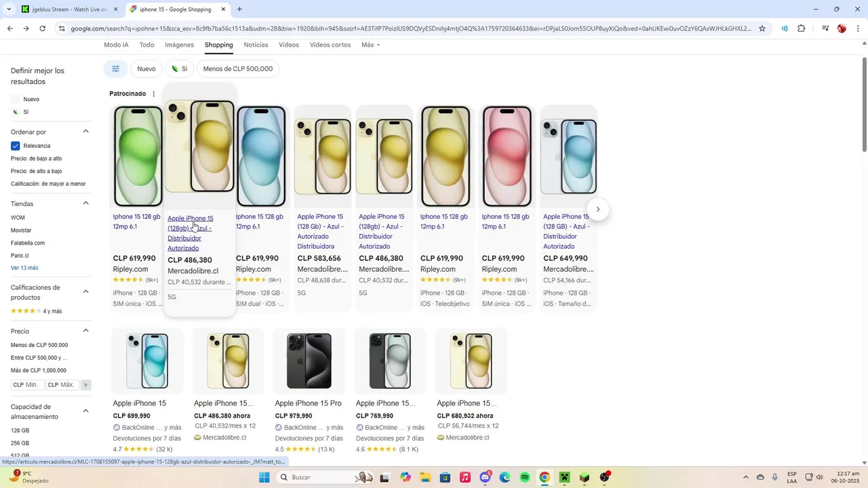Open the tab search dropdown arrow

9,9
